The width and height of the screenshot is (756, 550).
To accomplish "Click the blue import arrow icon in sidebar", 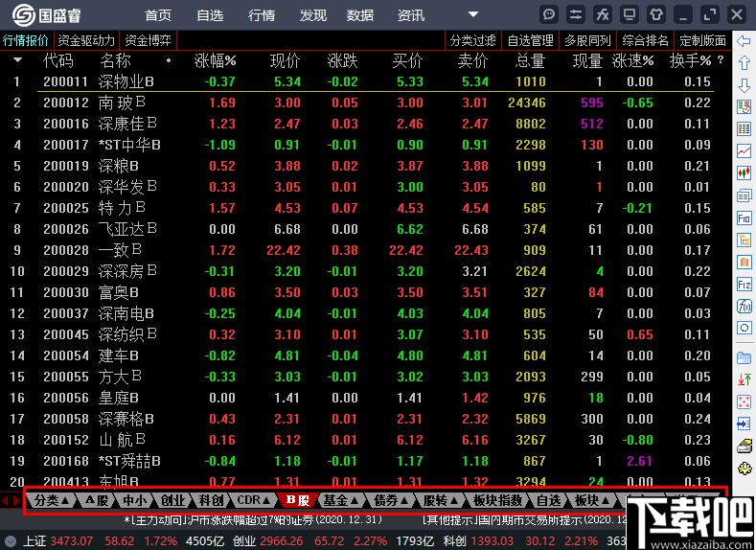I will 744,424.
